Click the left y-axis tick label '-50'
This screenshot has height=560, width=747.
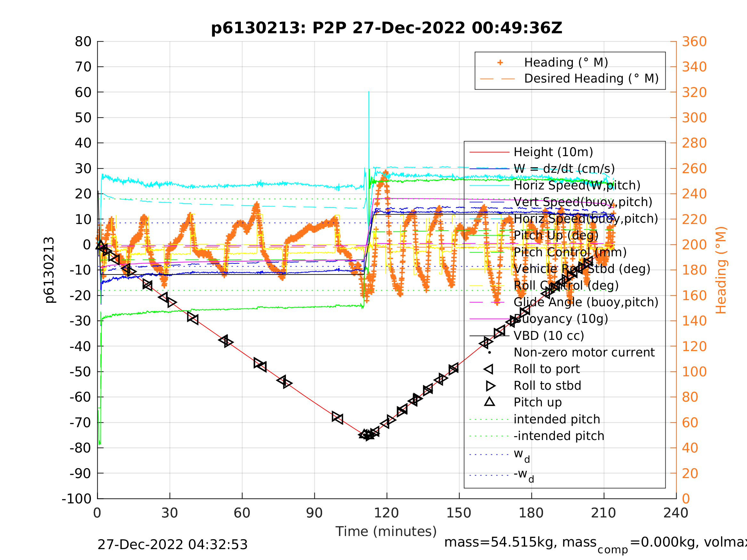81,372
